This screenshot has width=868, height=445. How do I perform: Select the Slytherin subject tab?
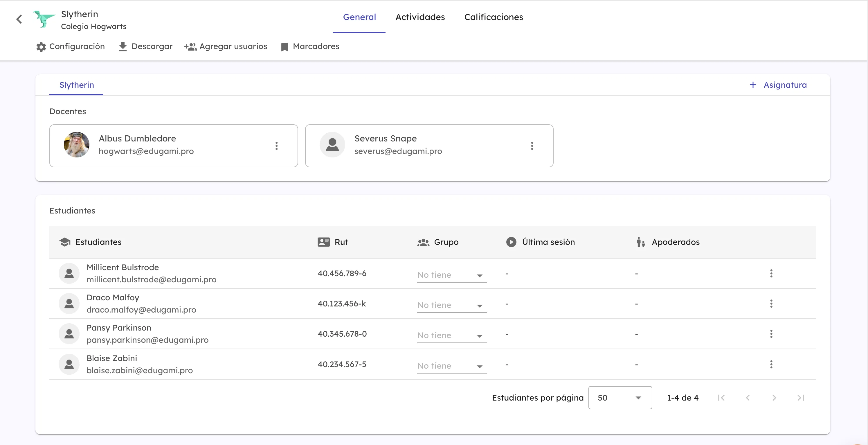pos(76,85)
